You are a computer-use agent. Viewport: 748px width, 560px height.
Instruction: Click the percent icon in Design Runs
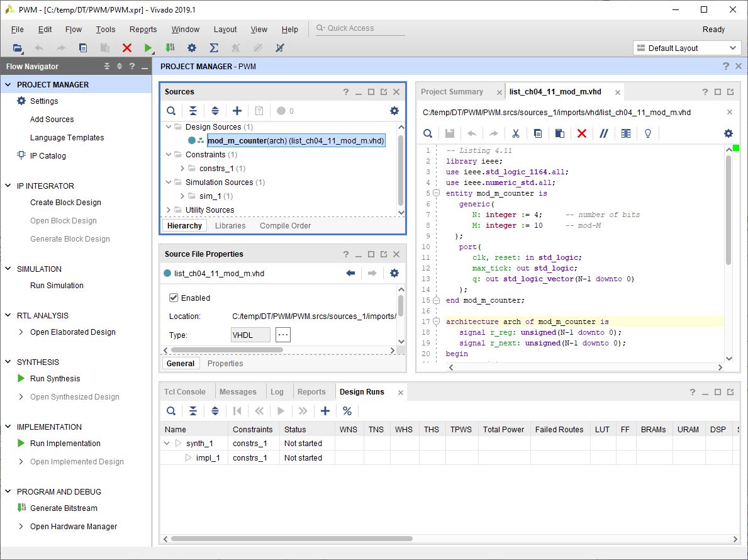(347, 411)
